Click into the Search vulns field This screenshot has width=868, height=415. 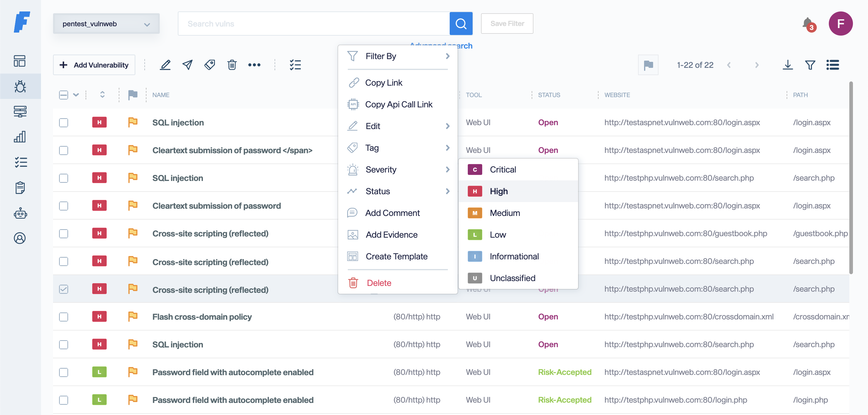[313, 24]
